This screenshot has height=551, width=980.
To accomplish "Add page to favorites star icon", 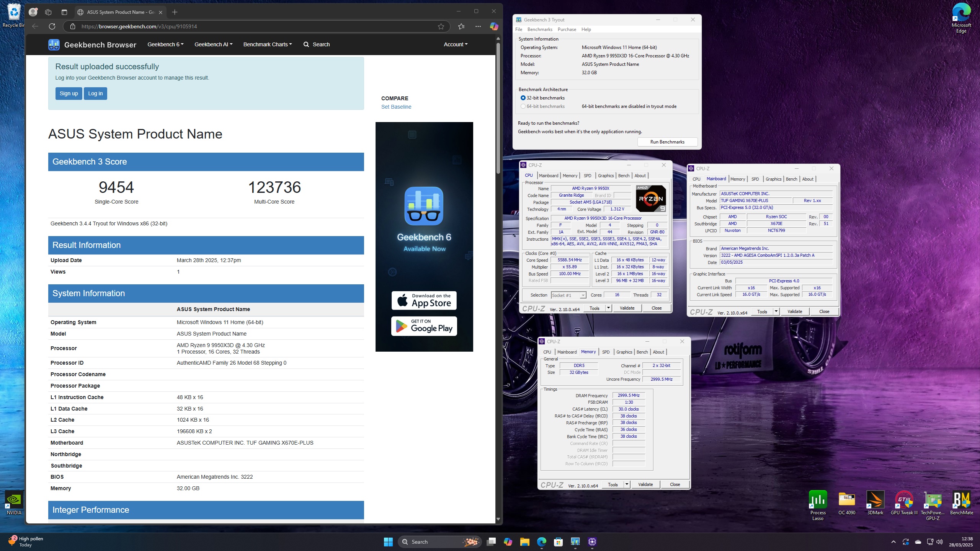I will click(441, 26).
